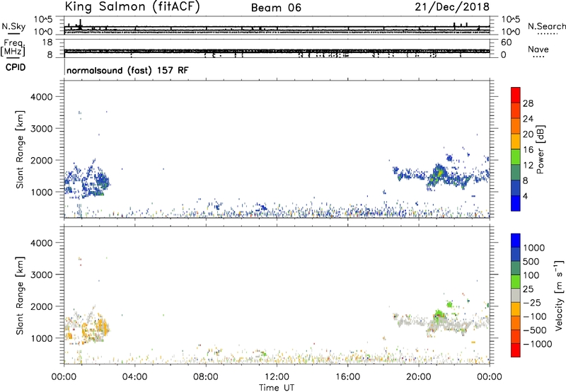Click the "Slant Range [km]" label of power panel
Image resolution: width=566 pixels, height=392 pixels.
coord(20,149)
